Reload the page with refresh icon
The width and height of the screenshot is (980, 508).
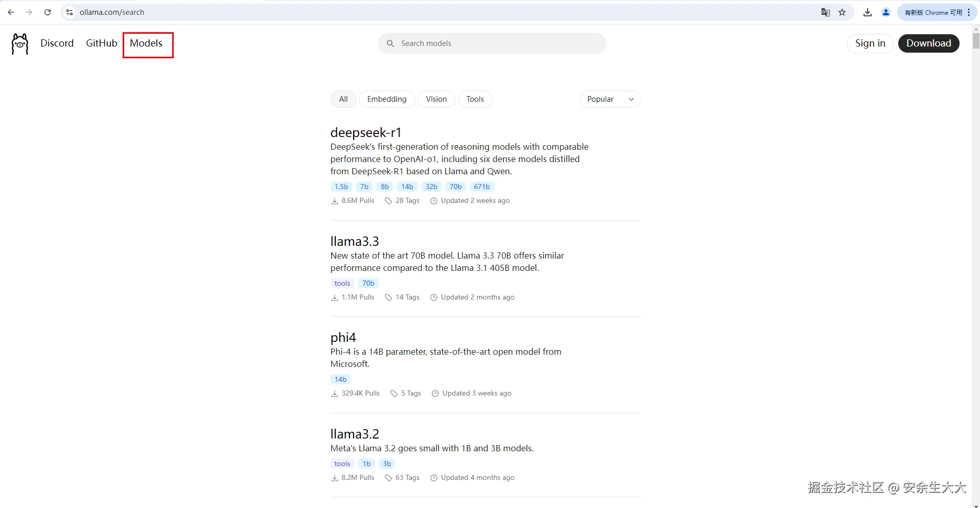tap(48, 12)
